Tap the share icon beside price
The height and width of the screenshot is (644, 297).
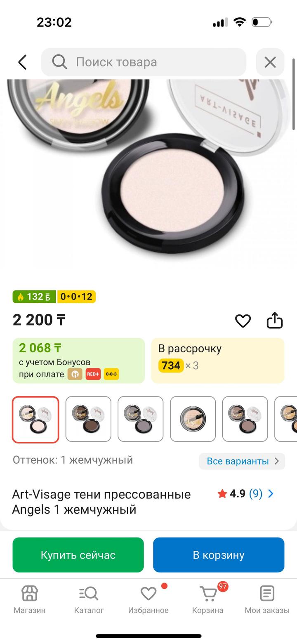tap(274, 320)
